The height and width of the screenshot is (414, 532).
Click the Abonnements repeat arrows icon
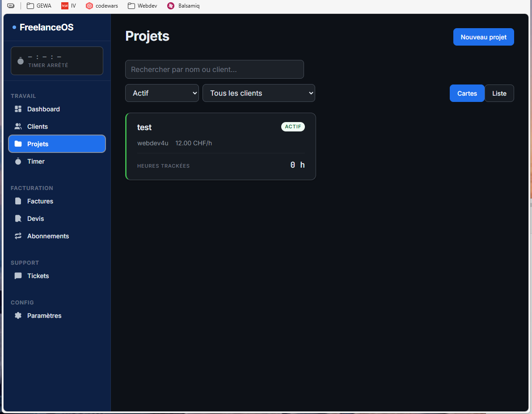click(18, 236)
